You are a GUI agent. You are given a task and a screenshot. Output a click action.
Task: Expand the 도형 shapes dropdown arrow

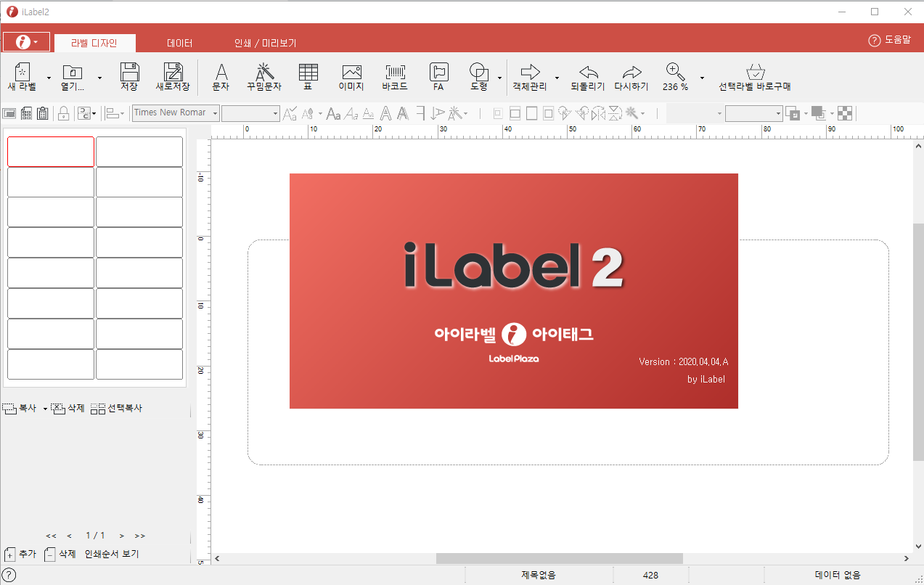click(x=499, y=78)
